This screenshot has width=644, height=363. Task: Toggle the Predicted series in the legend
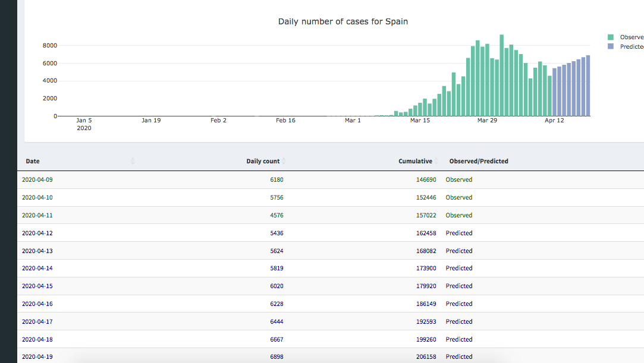tap(631, 46)
